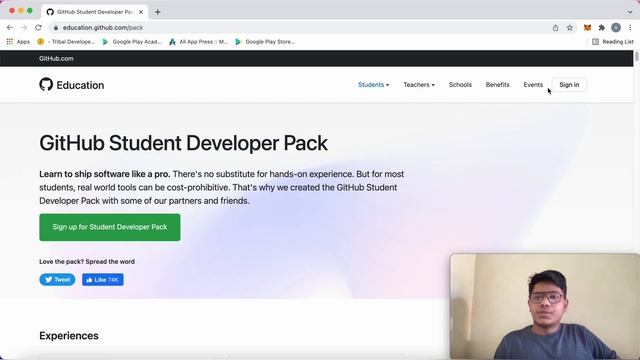The height and width of the screenshot is (360, 640).
Task: Open the Schools nav item
Action: 460,84
